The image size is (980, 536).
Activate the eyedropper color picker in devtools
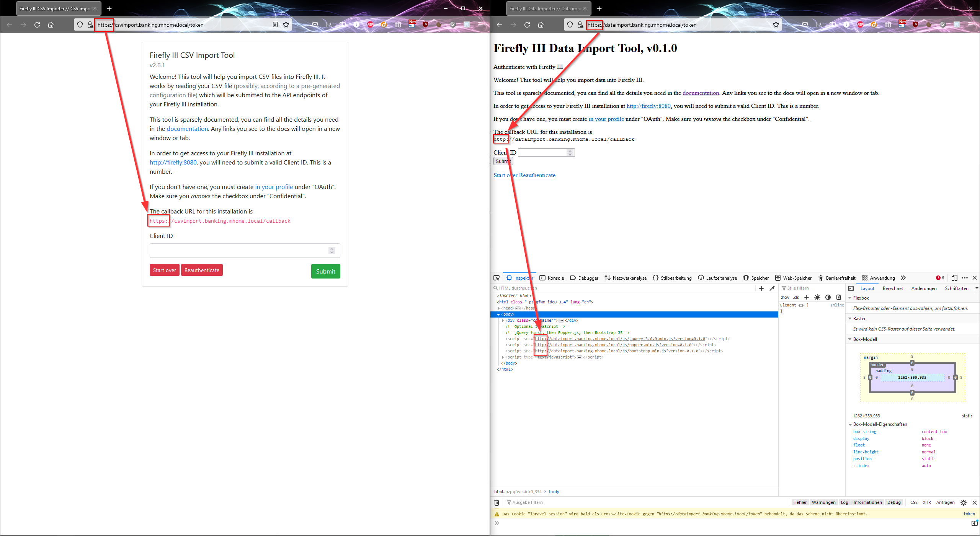point(773,288)
